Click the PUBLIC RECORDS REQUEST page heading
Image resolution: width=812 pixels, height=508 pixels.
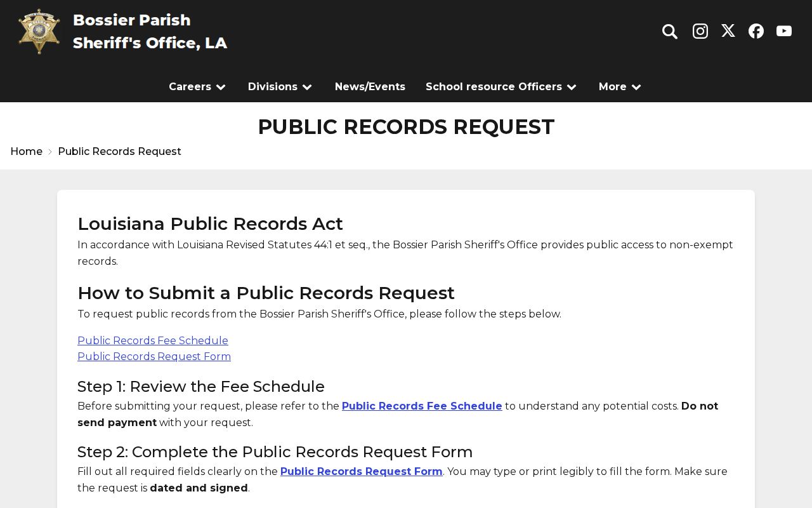(x=406, y=127)
